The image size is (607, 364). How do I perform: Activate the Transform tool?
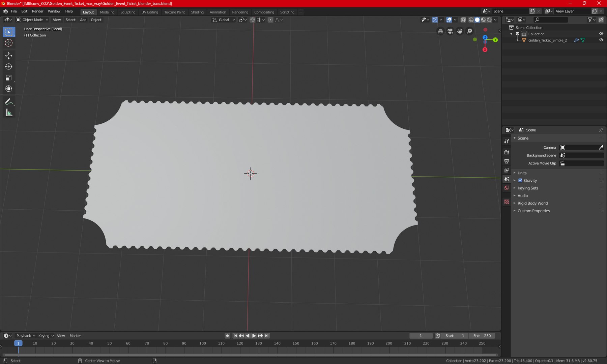click(9, 89)
